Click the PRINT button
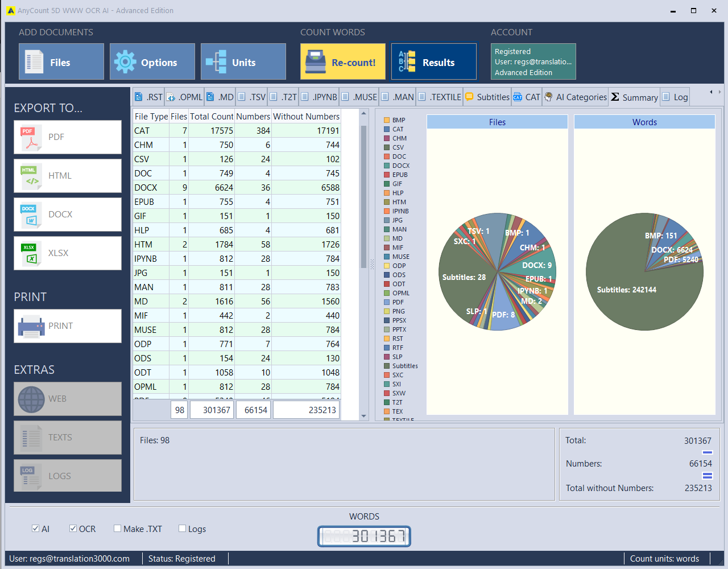 (x=68, y=326)
